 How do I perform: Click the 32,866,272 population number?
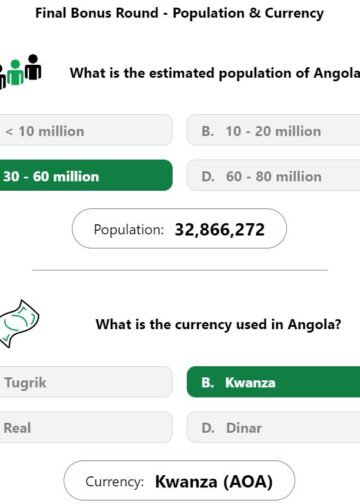pyautogui.click(x=220, y=229)
